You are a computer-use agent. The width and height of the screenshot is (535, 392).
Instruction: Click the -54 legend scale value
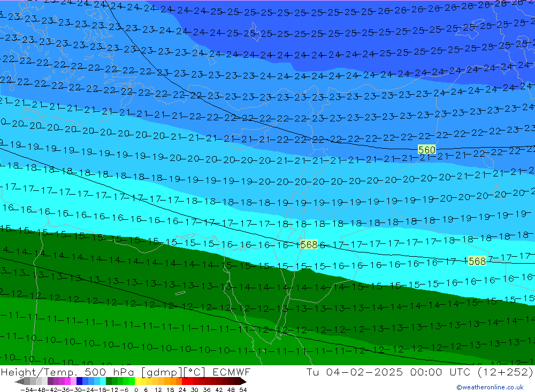click(x=27, y=390)
